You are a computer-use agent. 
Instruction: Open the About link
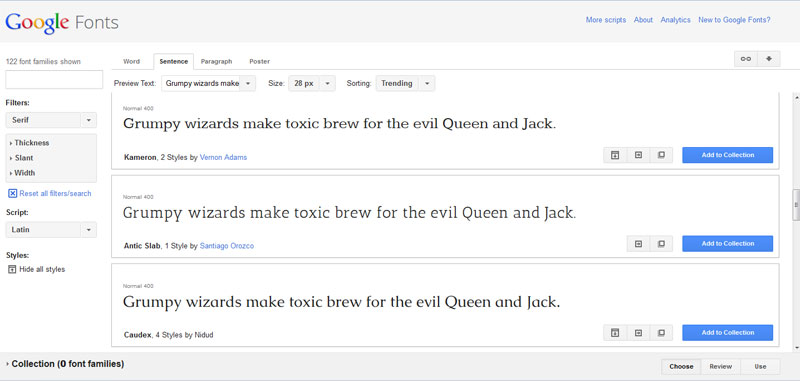(x=643, y=20)
